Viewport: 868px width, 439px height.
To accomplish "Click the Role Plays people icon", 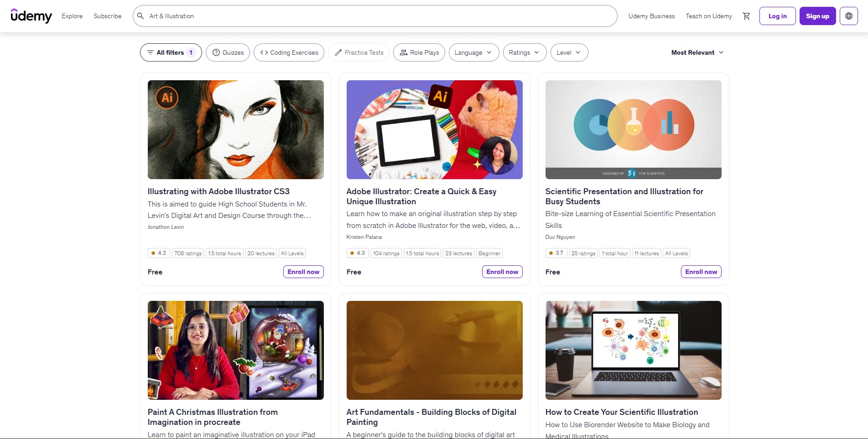I will (x=403, y=52).
